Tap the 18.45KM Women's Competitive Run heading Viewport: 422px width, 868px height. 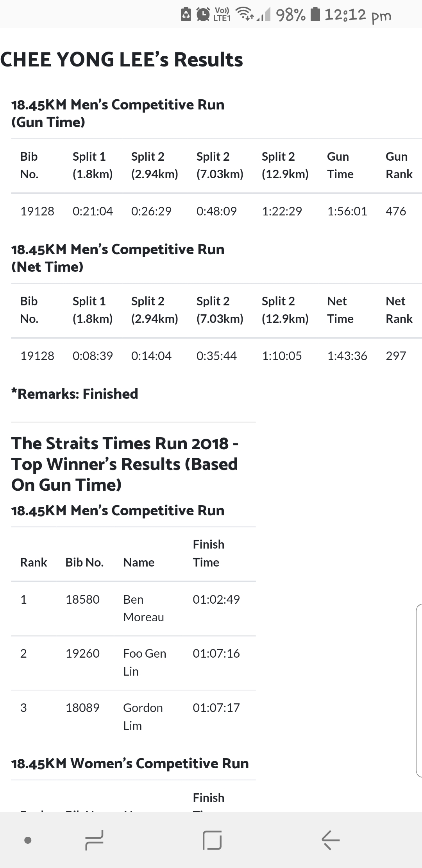pos(130,763)
